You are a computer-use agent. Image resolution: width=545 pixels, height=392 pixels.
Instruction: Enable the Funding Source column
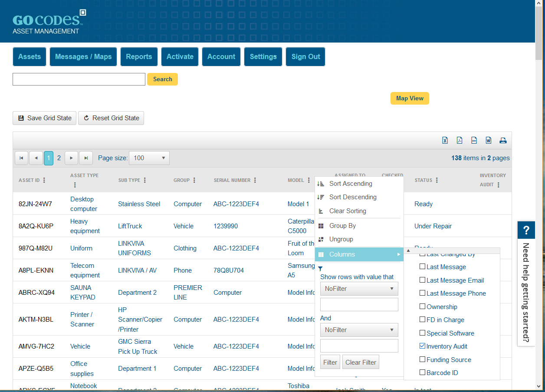coord(423,359)
